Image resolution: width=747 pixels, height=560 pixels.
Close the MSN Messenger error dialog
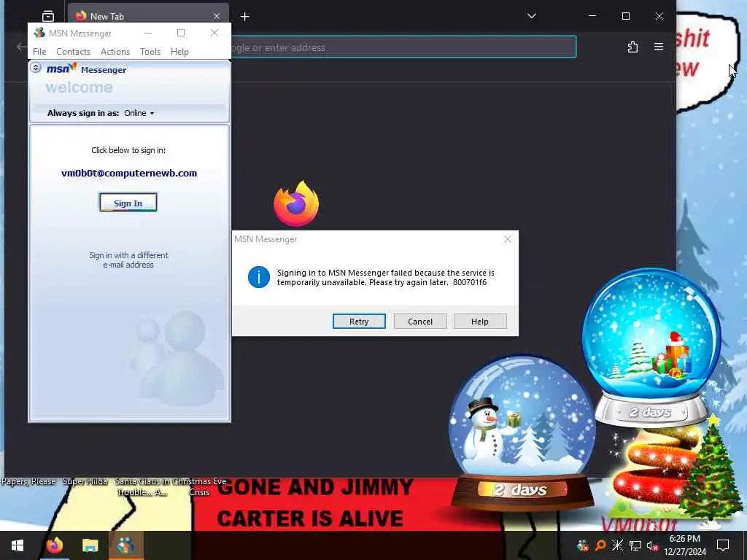click(x=508, y=239)
